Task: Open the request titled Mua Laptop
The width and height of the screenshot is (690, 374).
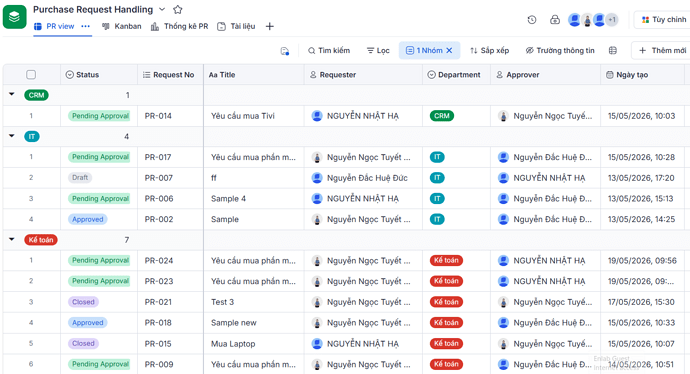Action: tap(233, 344)
